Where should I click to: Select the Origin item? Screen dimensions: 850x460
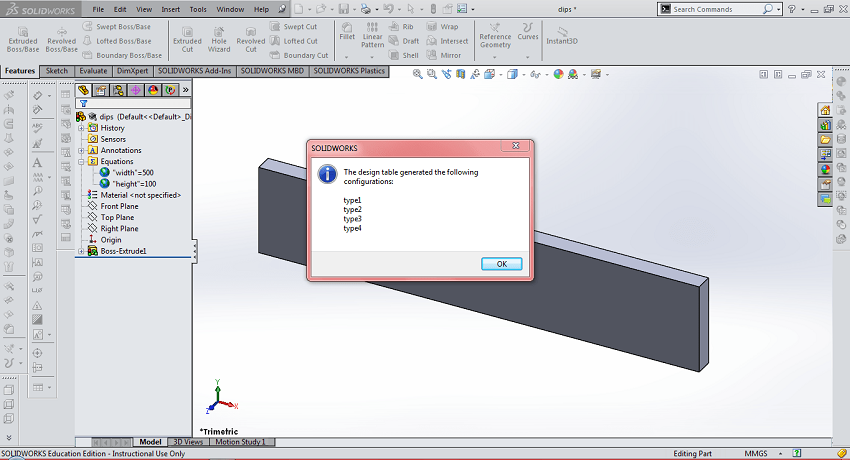pyautogui.click(x=105, y=240)
